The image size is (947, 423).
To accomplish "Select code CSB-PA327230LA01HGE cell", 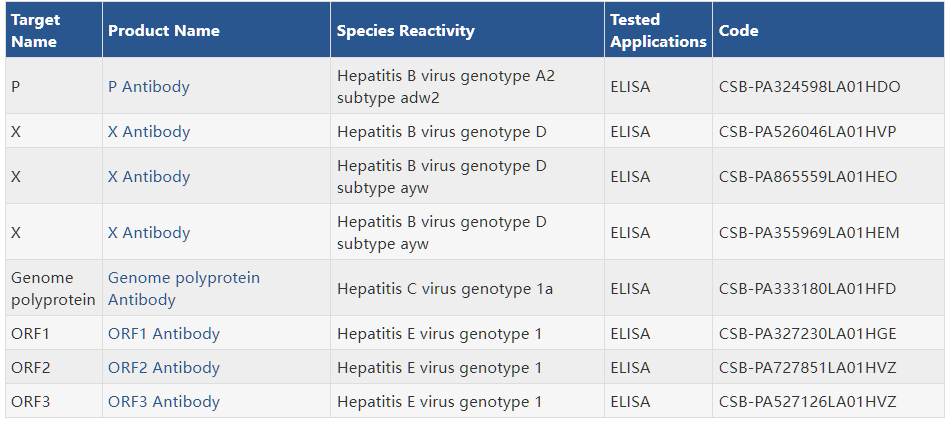I will [x=828, y=334].
